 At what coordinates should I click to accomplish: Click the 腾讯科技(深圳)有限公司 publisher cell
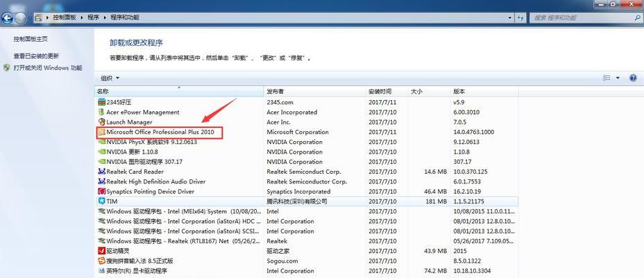(x=297, y=202)
